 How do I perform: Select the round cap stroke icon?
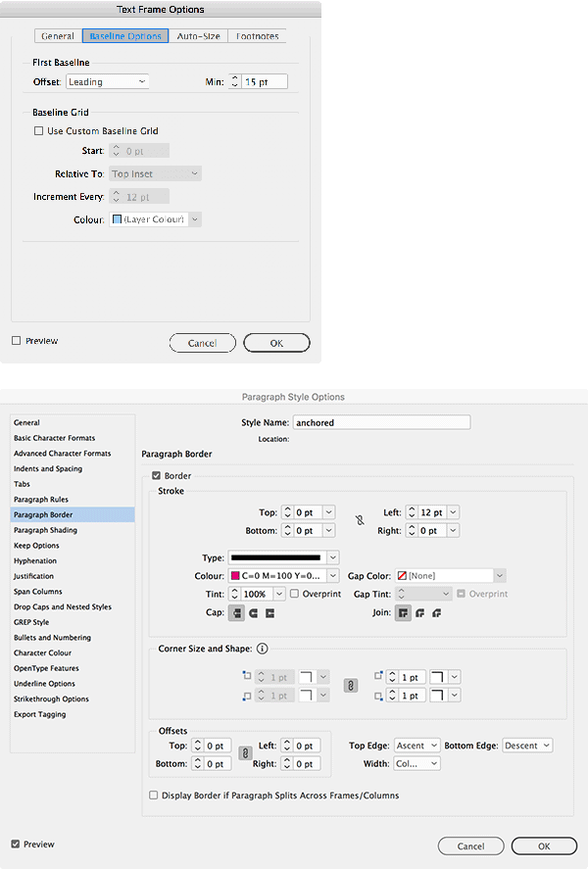pyautogui.click(x=254, y=613)
